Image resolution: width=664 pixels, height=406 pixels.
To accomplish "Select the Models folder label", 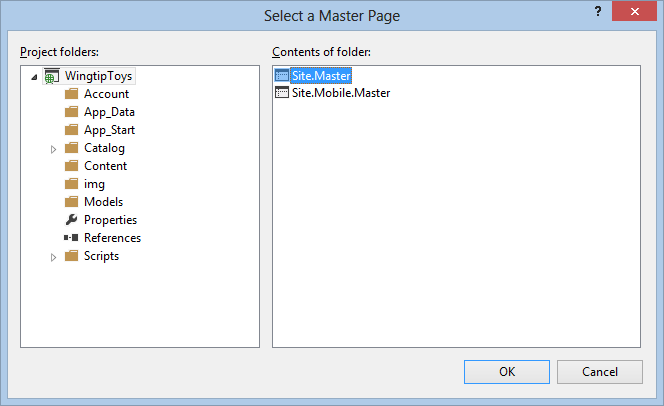I will point(103,202).
